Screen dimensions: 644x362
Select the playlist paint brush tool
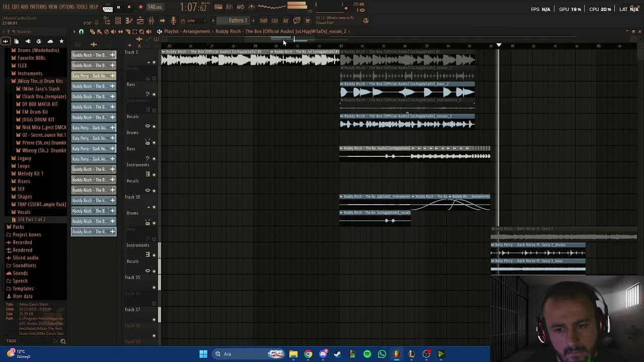point(99,32)
